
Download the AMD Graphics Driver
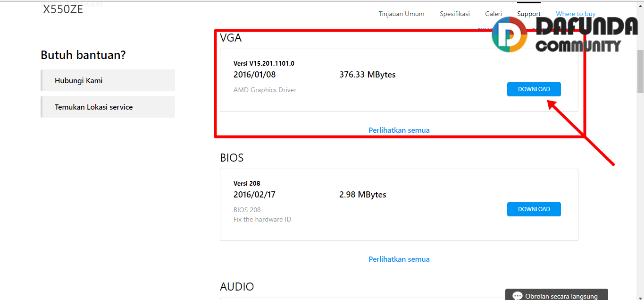(x=534, y=89)
